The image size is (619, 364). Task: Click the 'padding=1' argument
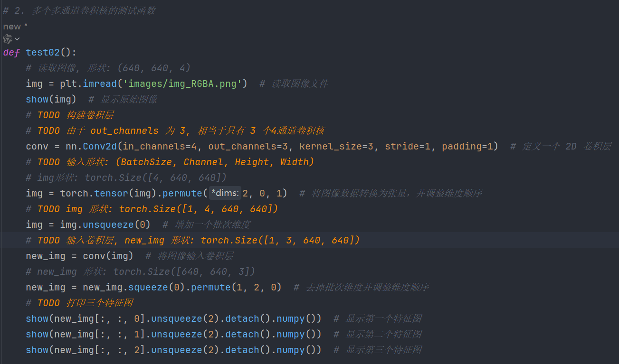click(467, 146)
